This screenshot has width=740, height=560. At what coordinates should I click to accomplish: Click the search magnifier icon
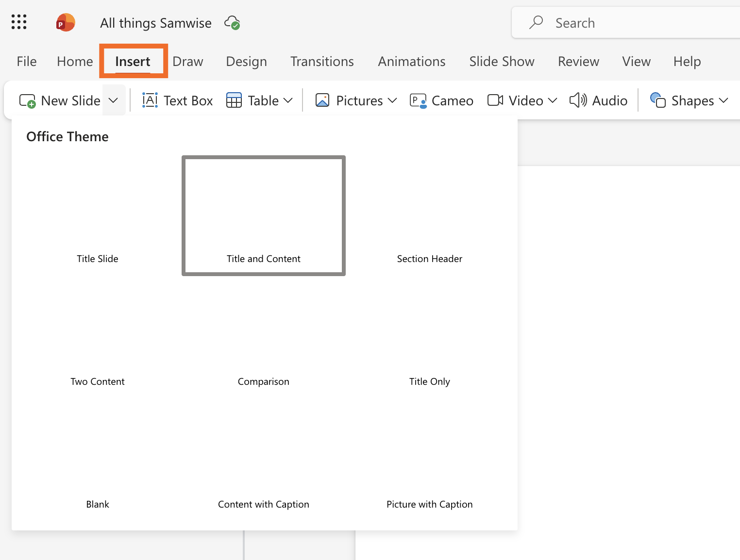click(536, 22)
